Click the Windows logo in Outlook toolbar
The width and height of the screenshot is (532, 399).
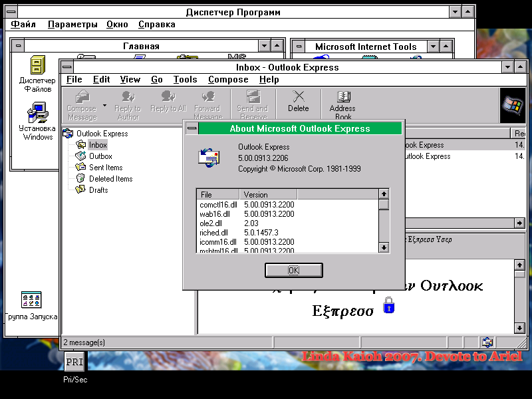[513, 106]
